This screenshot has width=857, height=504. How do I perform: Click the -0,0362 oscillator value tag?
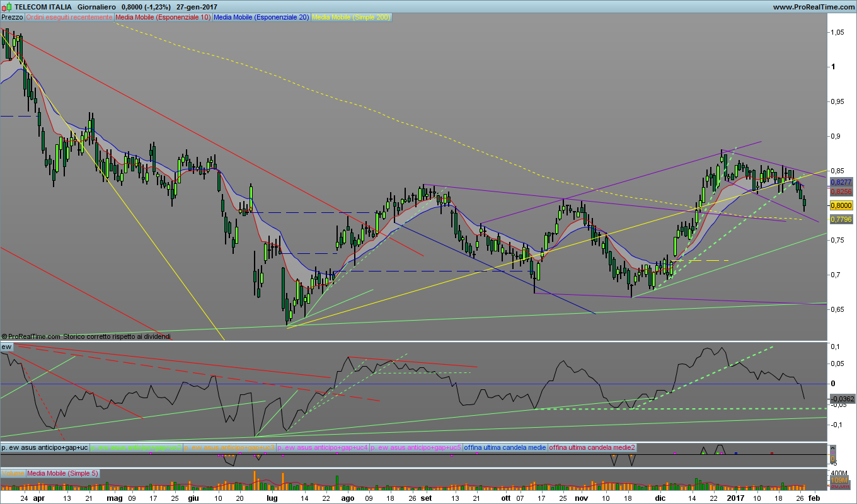pos(842,399)
